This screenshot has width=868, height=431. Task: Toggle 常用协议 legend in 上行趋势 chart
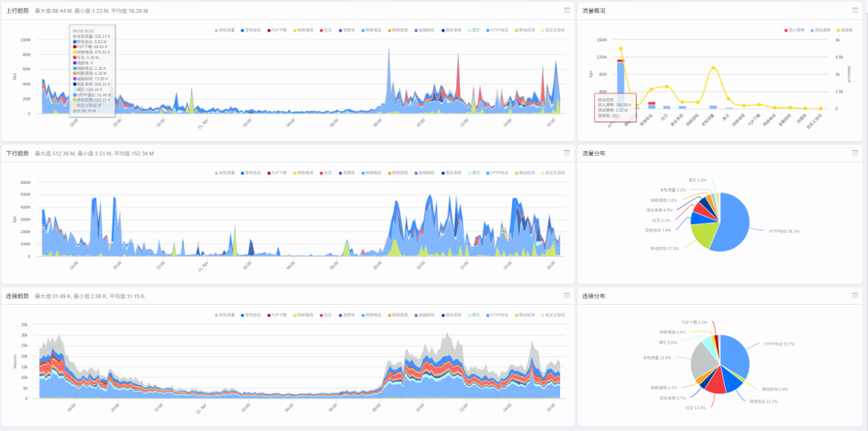tap(250, 31)
